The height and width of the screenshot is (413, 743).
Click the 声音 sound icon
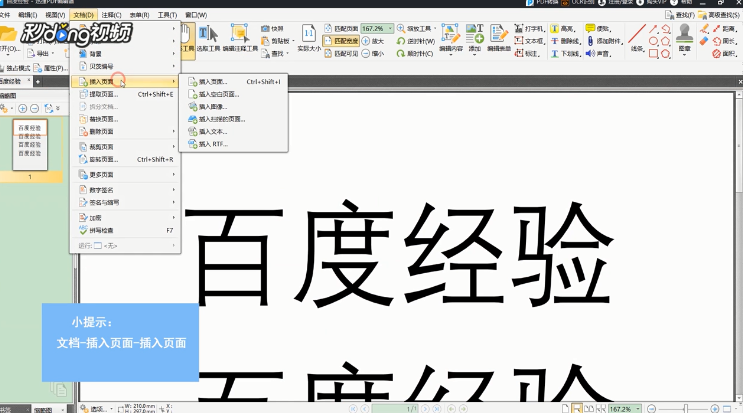[598, 54]
